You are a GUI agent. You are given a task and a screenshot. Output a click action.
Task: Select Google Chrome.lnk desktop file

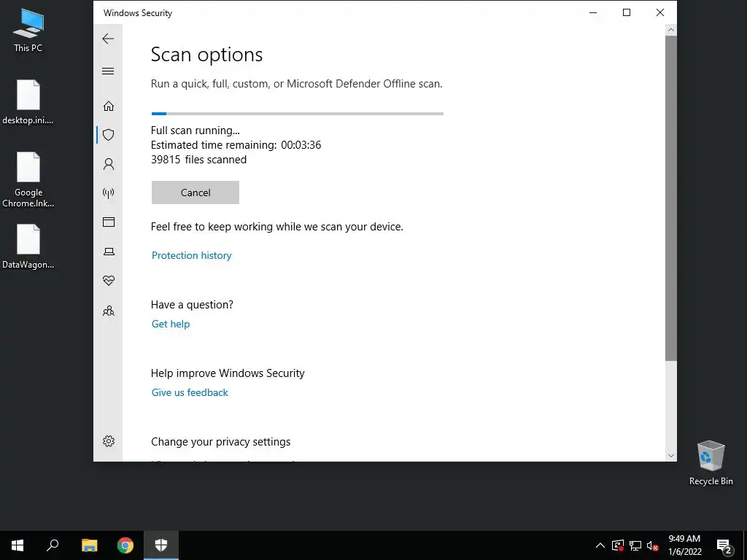coord(28,179)
